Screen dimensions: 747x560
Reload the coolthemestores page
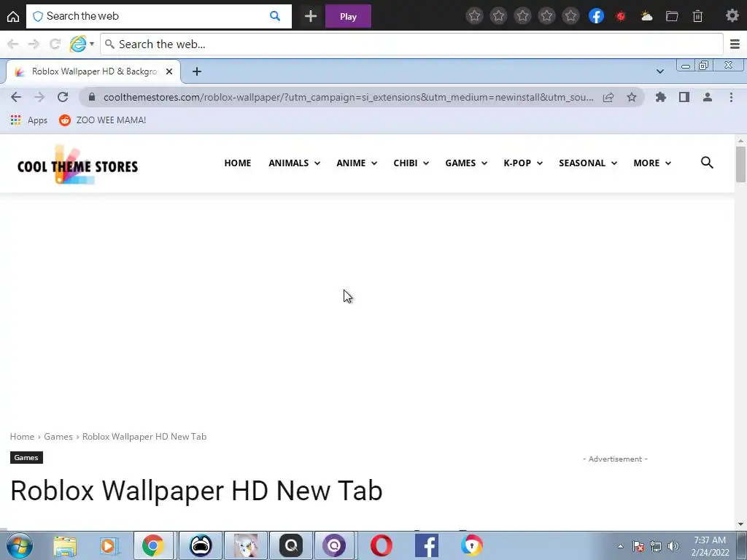coord(63,97)
